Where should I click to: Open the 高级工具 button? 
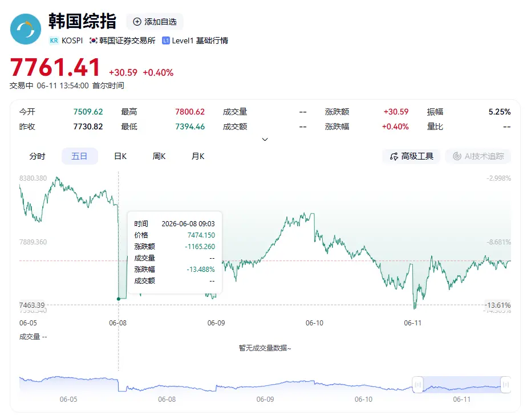(x=411, y=157)
